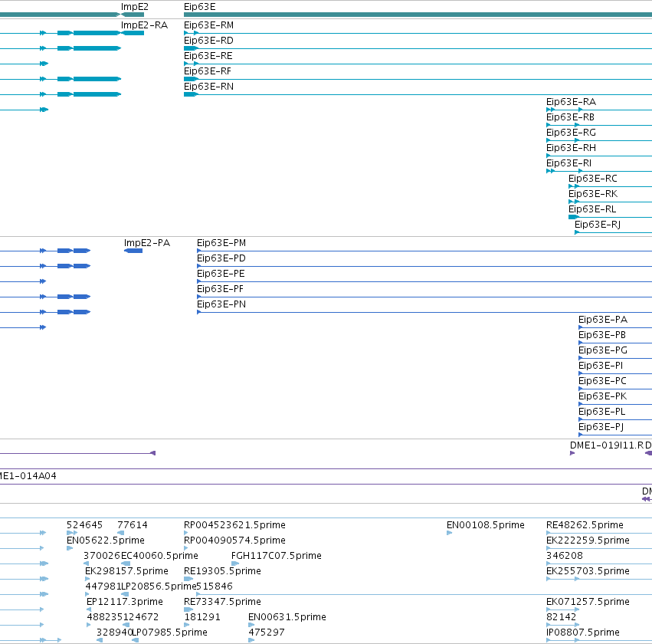Click transcript label Eip63E-RE
The width and height of the screenshot is (652, 644).
point(208,56)
